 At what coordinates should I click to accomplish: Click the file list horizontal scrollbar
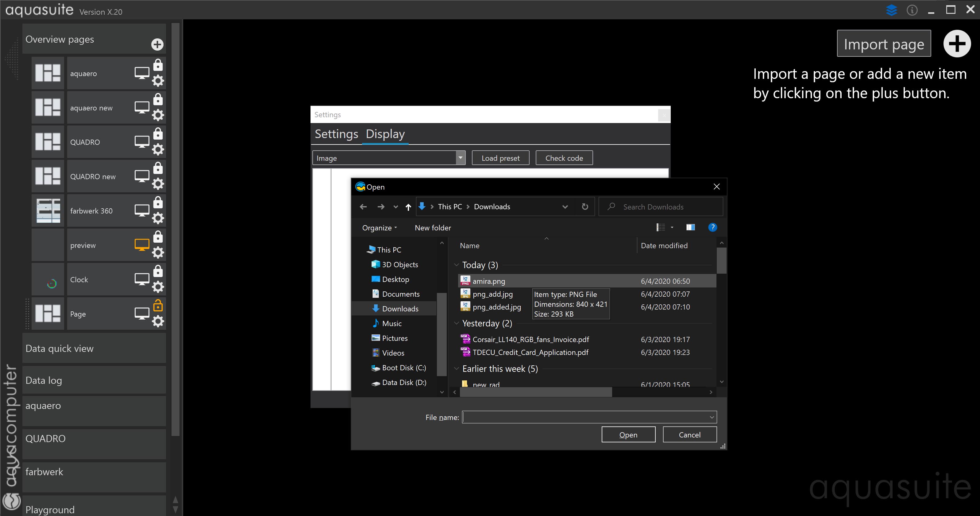[x=536, y=392]
